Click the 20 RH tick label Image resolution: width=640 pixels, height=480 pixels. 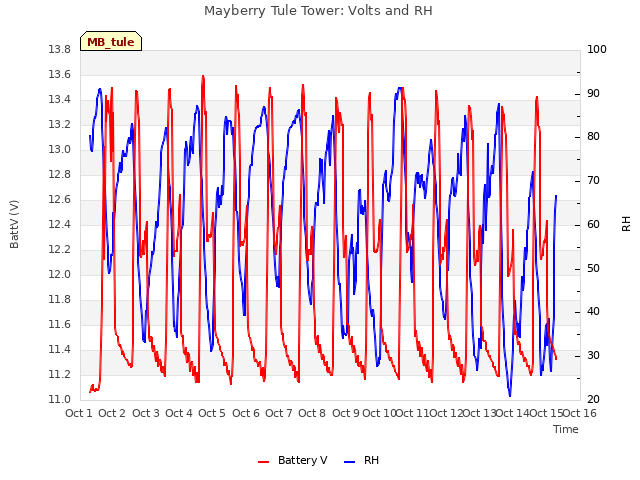(x=593, y=400)
